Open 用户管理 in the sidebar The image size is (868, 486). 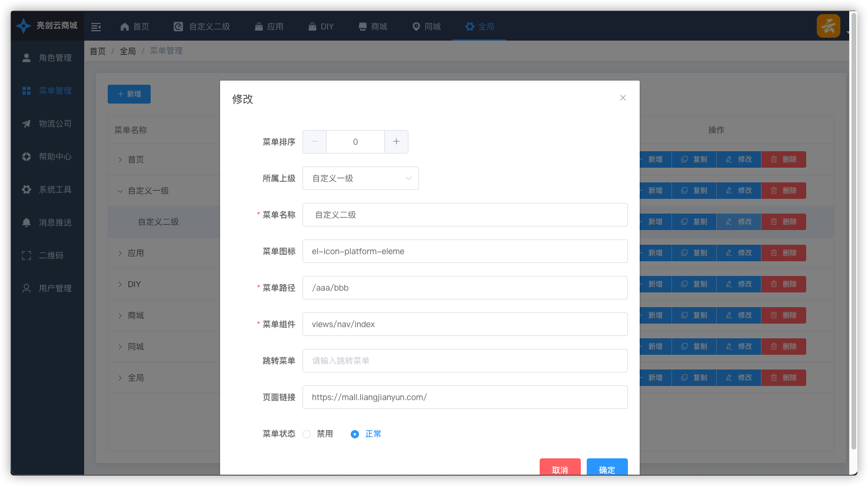47,288
